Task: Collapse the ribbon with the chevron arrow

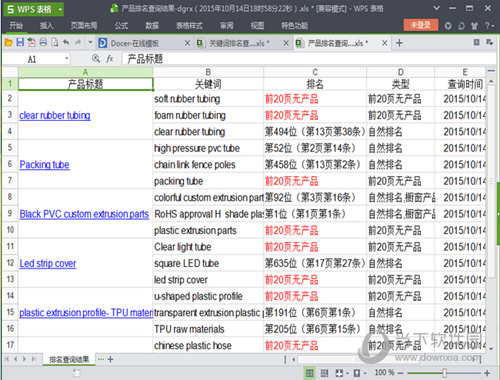Action: coord(436,8)
